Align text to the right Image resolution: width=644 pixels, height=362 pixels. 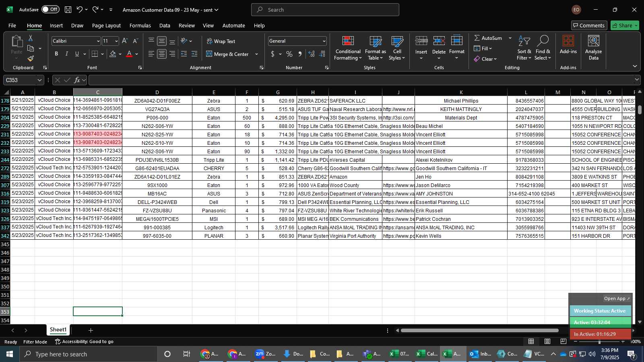click(x=172, y=54)
